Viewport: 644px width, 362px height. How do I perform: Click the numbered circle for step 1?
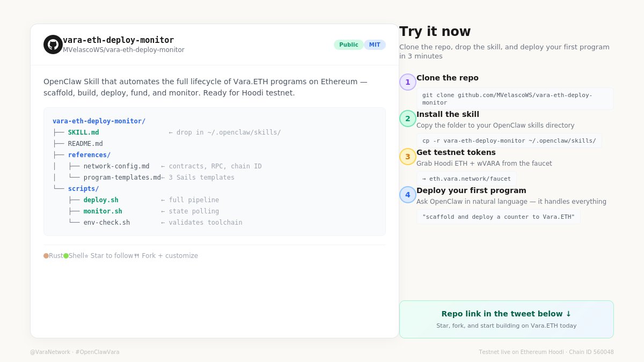407,82
